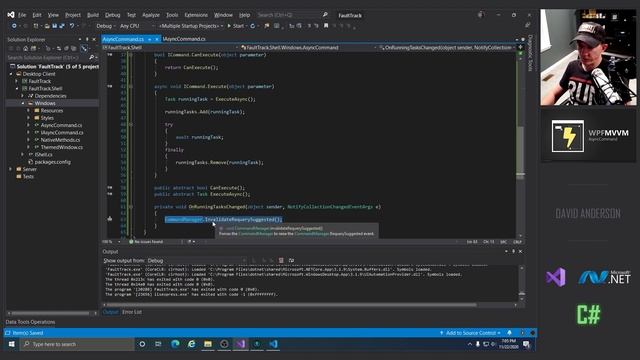Image resolution: width=640 pixels, height=360 pixels.
Task: Collapse the Windows folder in Solution Explorer
Action: coord(23,103)
